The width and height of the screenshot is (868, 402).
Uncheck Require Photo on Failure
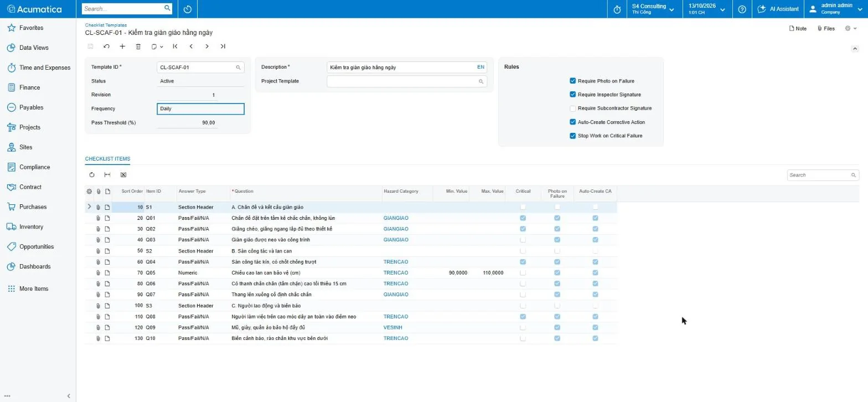coord(573,81)
